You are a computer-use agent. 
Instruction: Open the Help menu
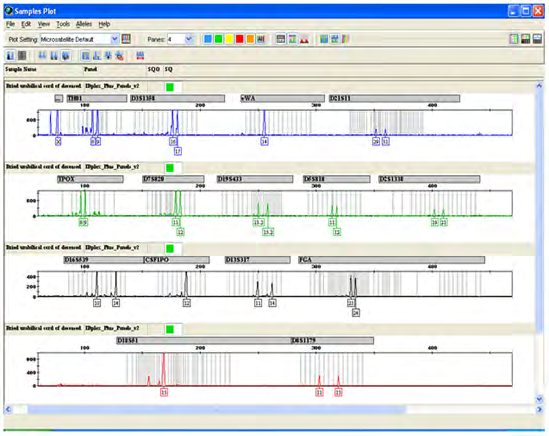point(104,24)
